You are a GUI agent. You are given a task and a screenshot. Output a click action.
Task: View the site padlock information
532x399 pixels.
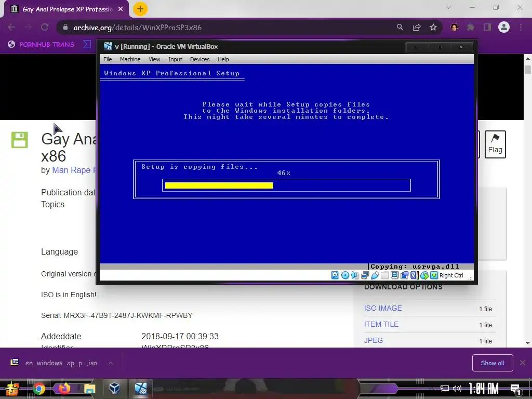click(65, 27)
